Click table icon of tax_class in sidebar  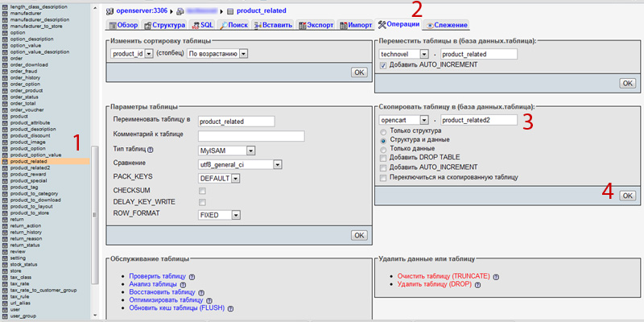pos(5,277)
